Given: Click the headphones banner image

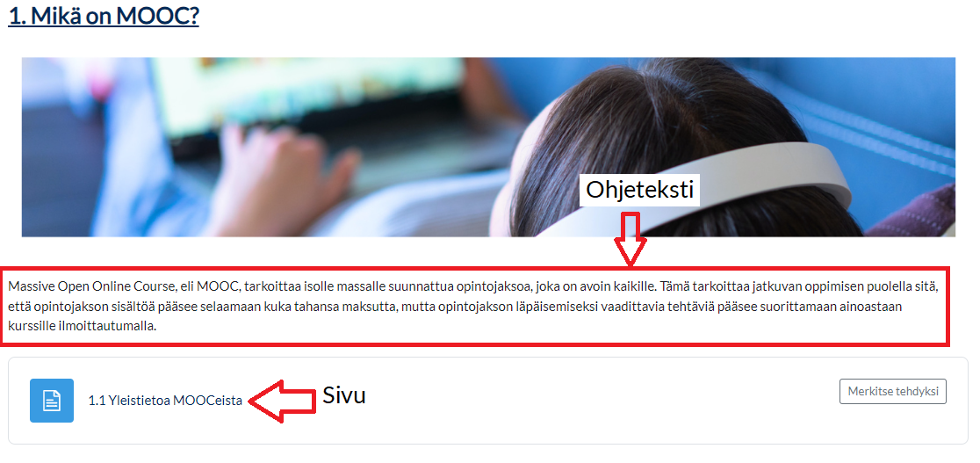Looking at the screenshot, I should [x=488, y=147].
